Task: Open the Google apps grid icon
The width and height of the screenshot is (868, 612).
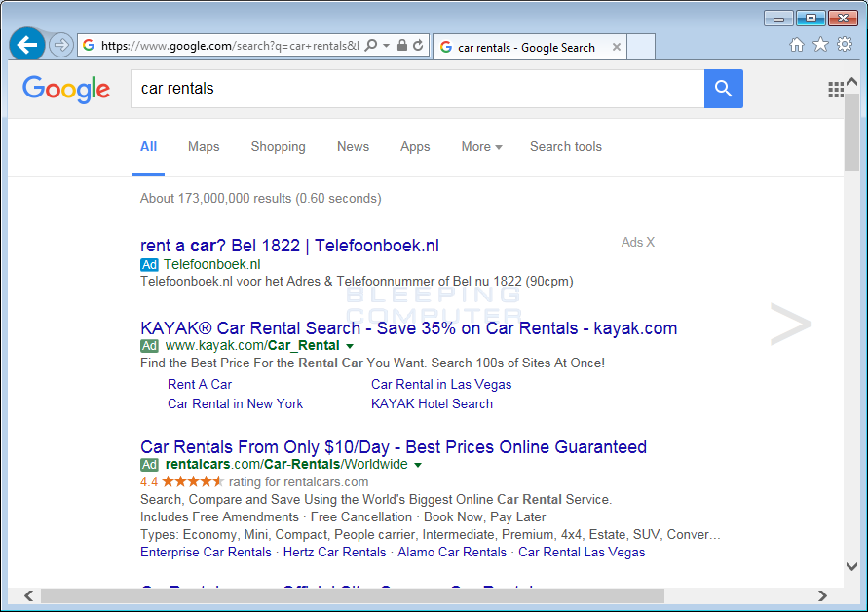Action: point(836,90)
